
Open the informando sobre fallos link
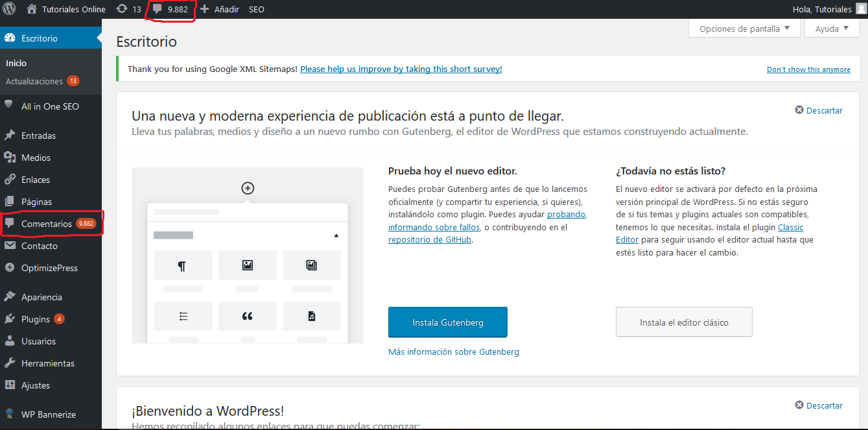pos(434,227)
